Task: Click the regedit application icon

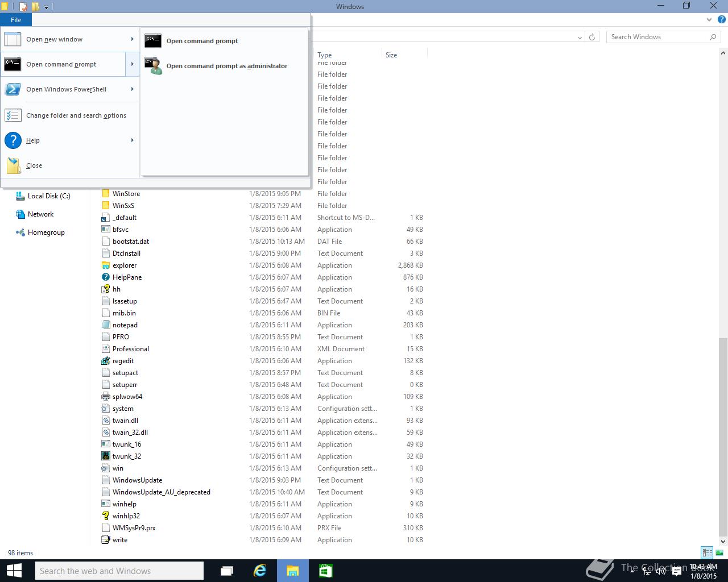Action: coord(105,361)
